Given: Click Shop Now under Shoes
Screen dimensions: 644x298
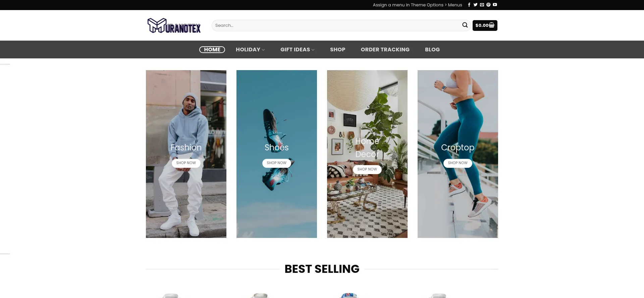Looking at the screenshot, I should [x=277, y=163].
